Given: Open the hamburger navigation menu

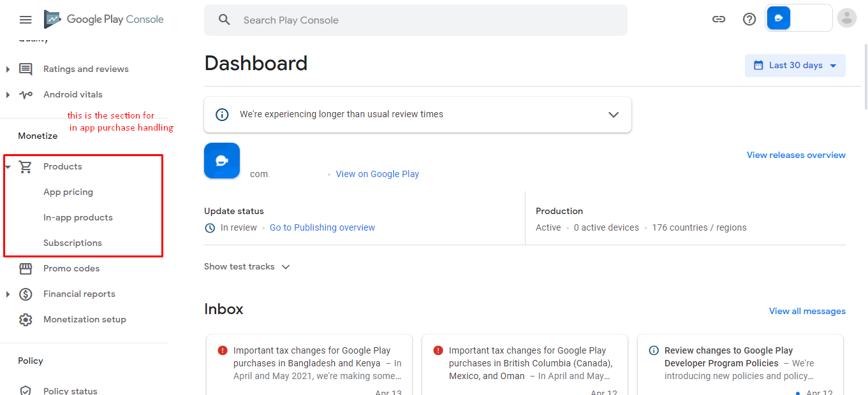Looking at the screenshot, I should pyautogui.click(x=26, y=20).
